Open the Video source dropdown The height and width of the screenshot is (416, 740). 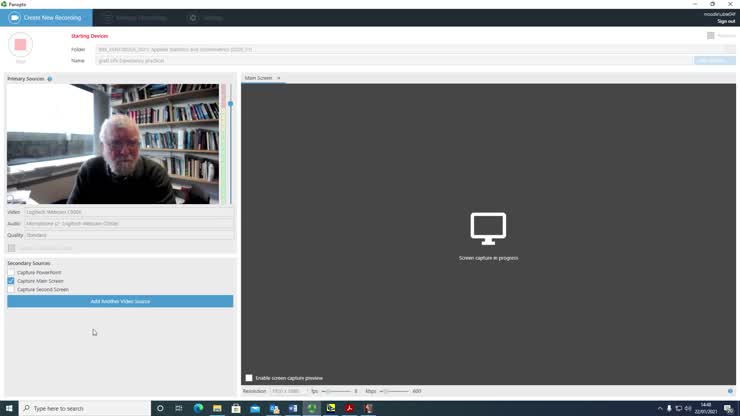(129, 212)
